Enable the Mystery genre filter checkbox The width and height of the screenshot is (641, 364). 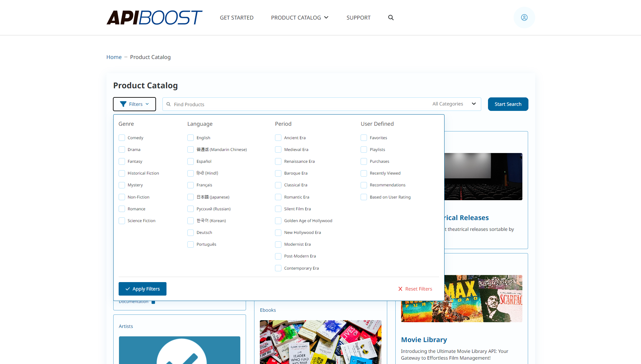point(122,185)
